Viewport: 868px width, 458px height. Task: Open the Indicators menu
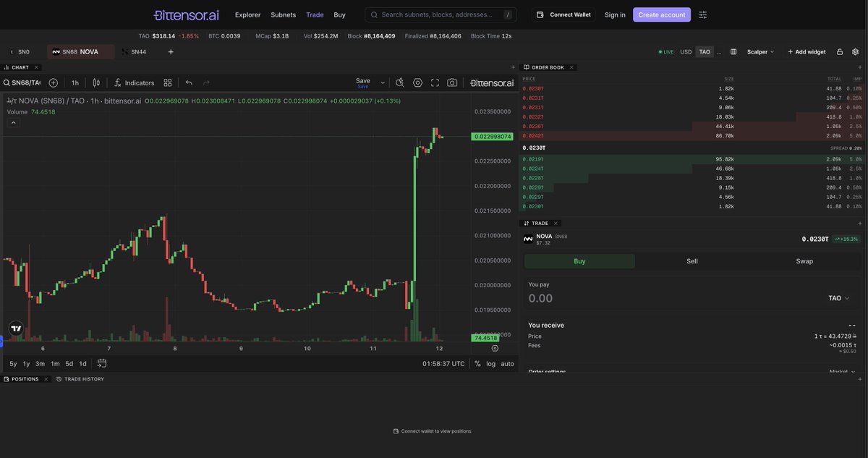click(x=135, y=82)
